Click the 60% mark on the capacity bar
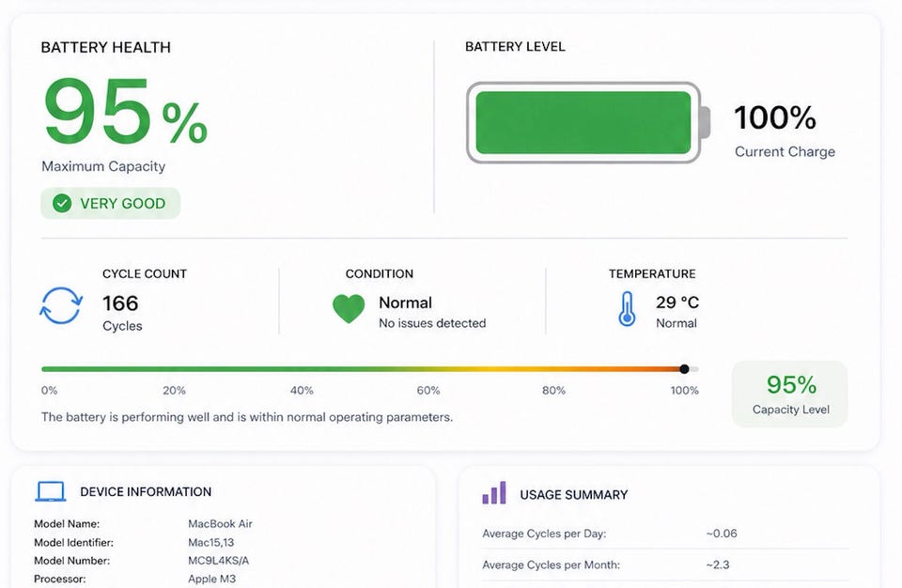This screenshot has width=902, height=588. click(428, 390)
